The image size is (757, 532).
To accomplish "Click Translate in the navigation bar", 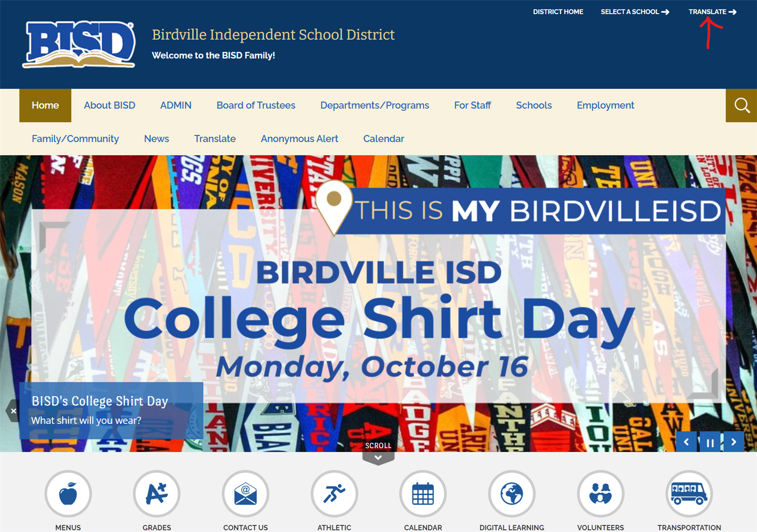I will [215, 139].
